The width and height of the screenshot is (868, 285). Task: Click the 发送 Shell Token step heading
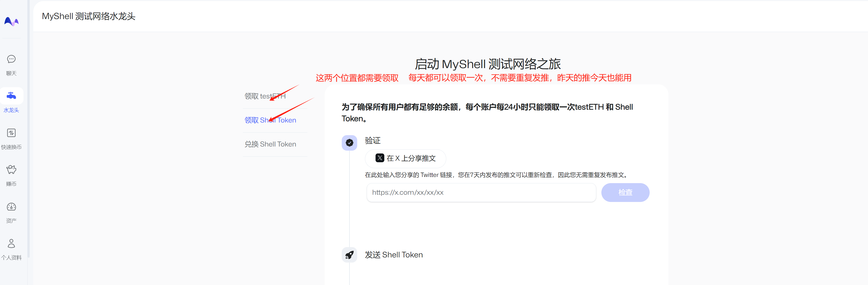tap(394, 255)
